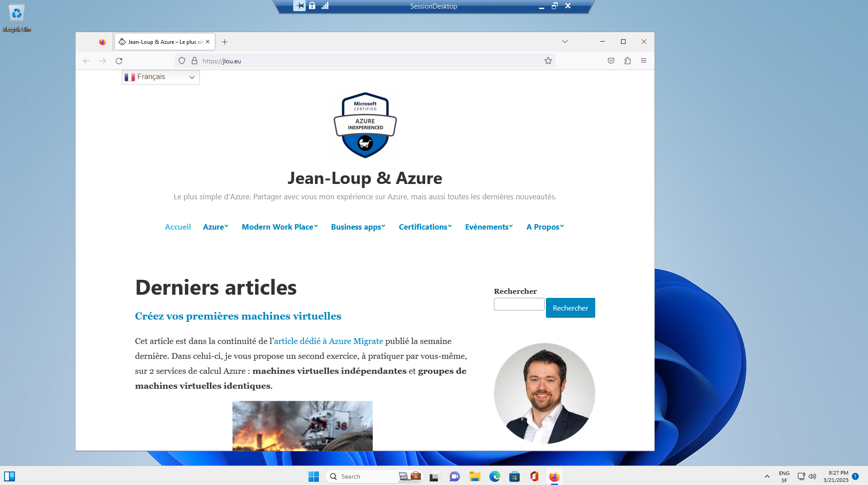Reload the current page

pyautogui.click(x=119, y=61)
